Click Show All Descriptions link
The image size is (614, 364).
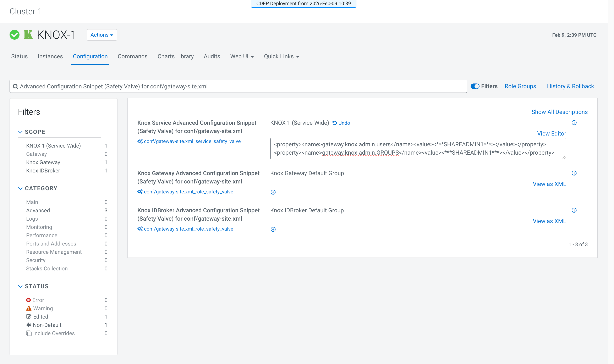[x=559, y=112]
